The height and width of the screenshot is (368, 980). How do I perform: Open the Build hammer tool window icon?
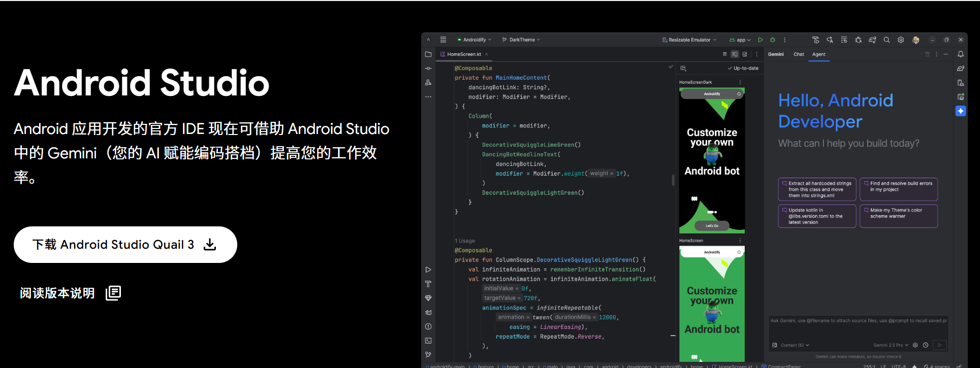(x=428, y=284)
